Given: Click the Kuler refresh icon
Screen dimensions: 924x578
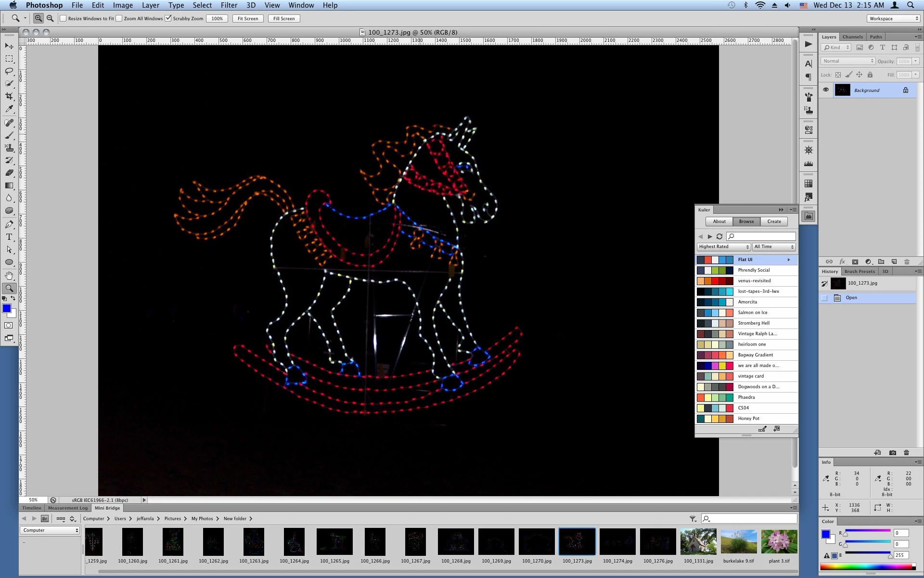Looking at the screenshot, I should [719, 236].
